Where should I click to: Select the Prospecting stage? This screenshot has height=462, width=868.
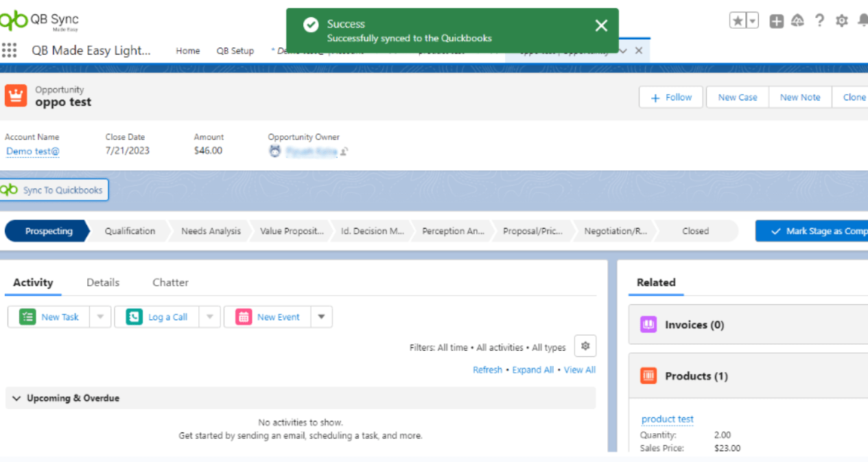point(48,231)
